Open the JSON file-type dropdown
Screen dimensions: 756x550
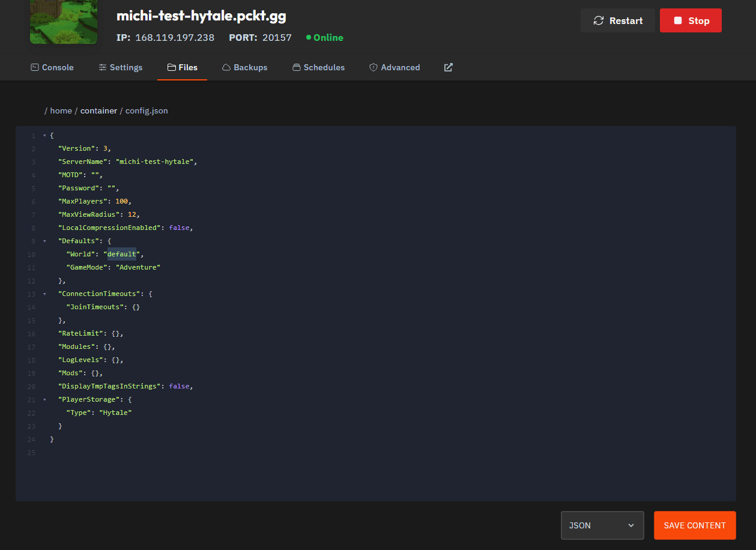pyautogui.click(x=602, y=525)
